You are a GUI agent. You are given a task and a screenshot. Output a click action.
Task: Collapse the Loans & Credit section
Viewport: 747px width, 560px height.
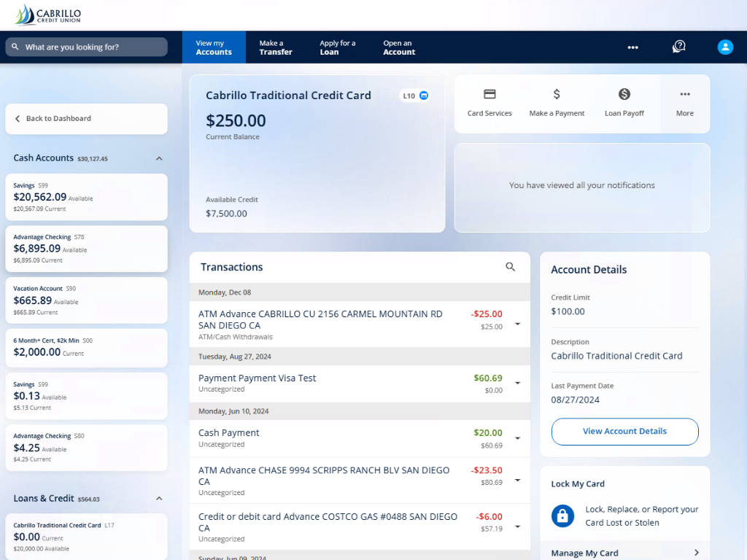point(159,499)
